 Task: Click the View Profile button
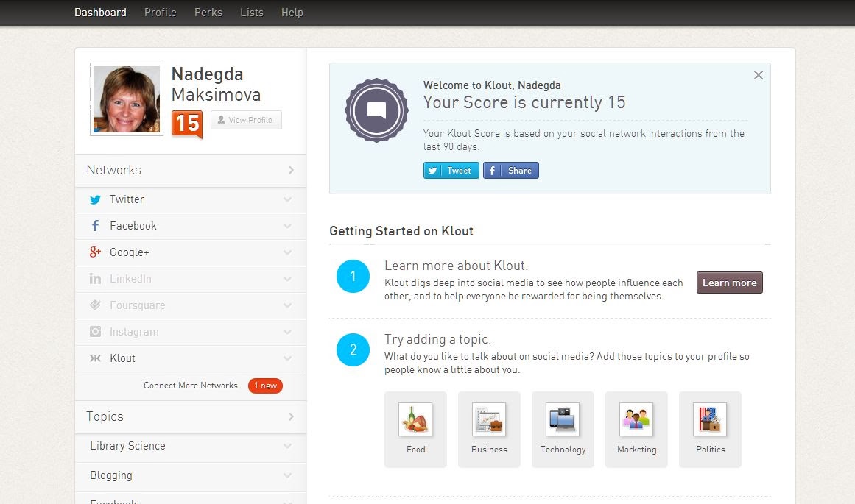click(x=246, y=120)
